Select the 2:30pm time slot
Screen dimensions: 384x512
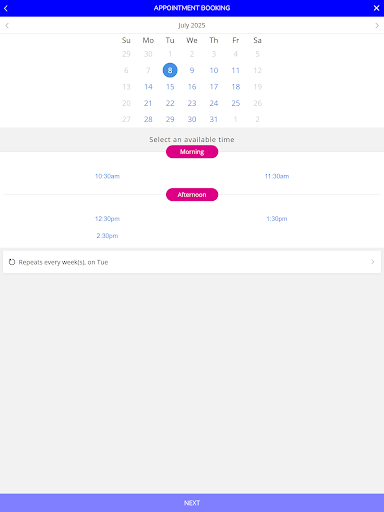[x=107, y=236]
